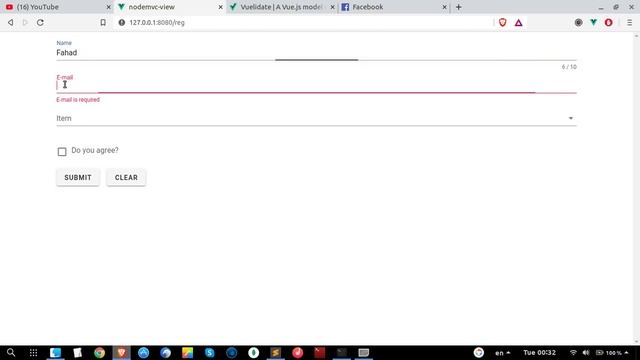This screenshot has width=640, height=360.
Task: Switch to Brave browser in taskbar
Action: 121,352
